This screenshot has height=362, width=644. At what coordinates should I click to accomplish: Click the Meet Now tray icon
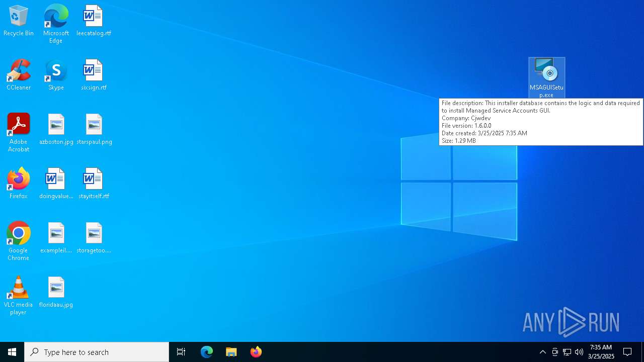[x=555, y=352]
